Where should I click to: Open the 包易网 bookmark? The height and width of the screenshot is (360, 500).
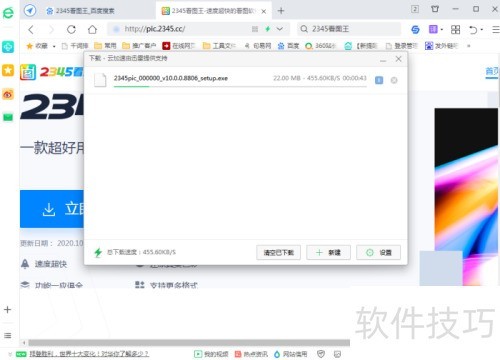[x=258, y=46]
